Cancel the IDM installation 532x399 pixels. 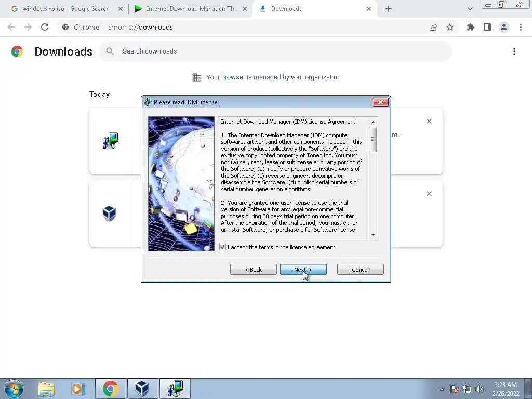[361, 270]
